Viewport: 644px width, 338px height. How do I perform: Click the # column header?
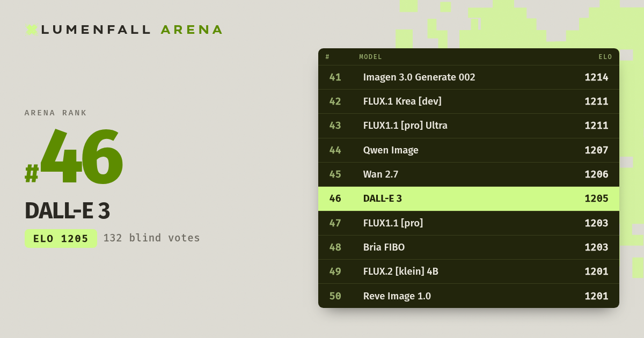pyautogui.click(x=327, y=57)
